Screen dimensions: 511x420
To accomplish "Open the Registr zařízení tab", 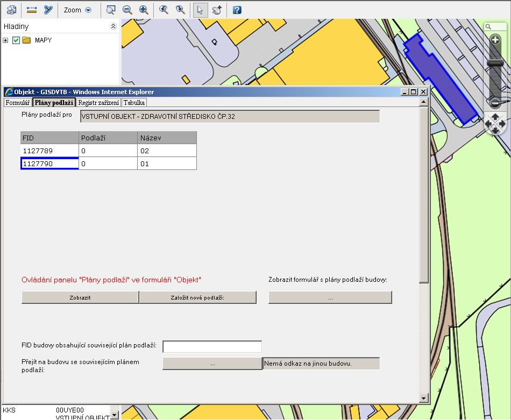I will pyautogui.click(x=98, y=103).
